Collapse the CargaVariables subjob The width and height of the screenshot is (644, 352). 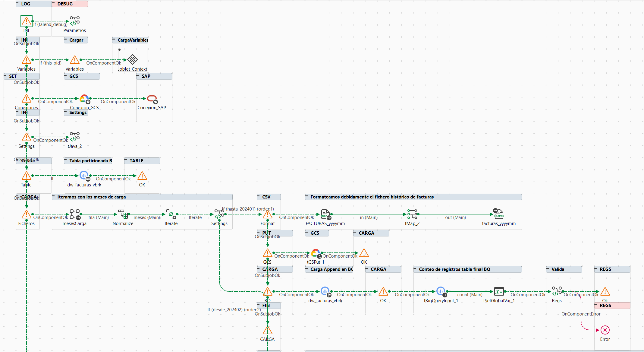tap(114, 39)
